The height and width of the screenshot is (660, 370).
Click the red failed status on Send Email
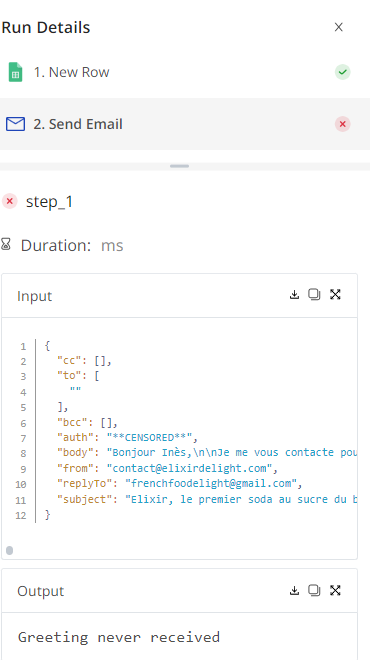point(343,124)
